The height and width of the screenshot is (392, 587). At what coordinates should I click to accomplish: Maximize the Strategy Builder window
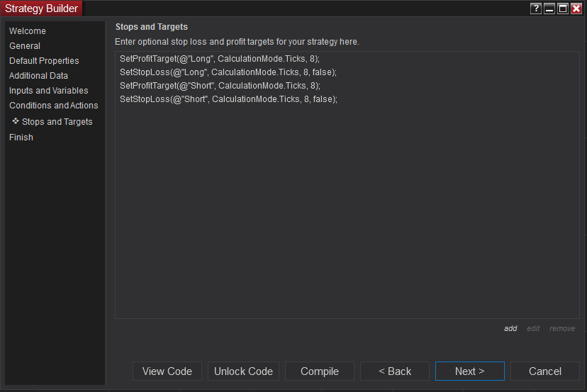[563, 9]
